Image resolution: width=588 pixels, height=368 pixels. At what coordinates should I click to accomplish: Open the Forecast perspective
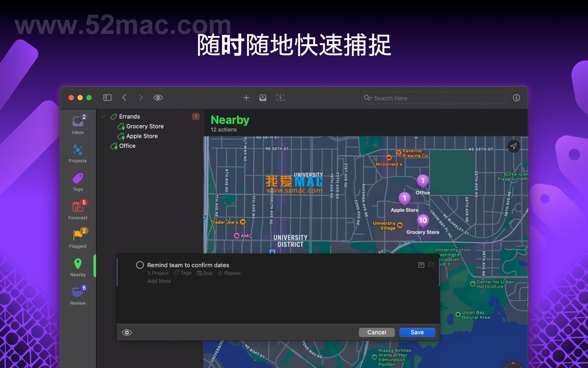coord(78,210)
